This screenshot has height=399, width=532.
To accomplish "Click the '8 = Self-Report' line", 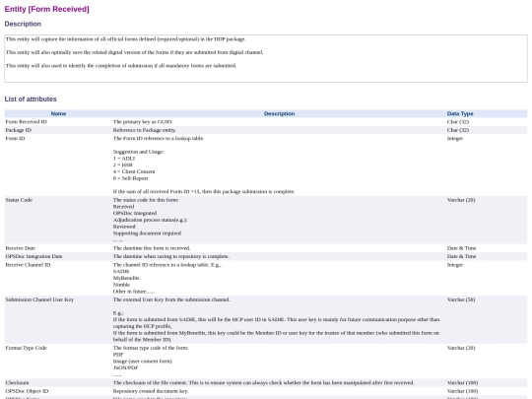I will coord(131,178).
